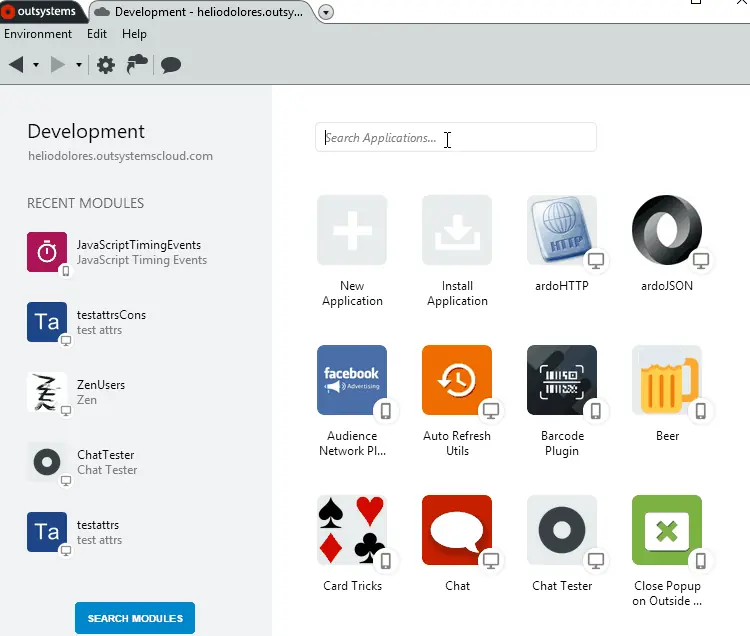Click the ChatTester module name
The height and width of the screenshot is (636, 750).
[x=105, y=454]
